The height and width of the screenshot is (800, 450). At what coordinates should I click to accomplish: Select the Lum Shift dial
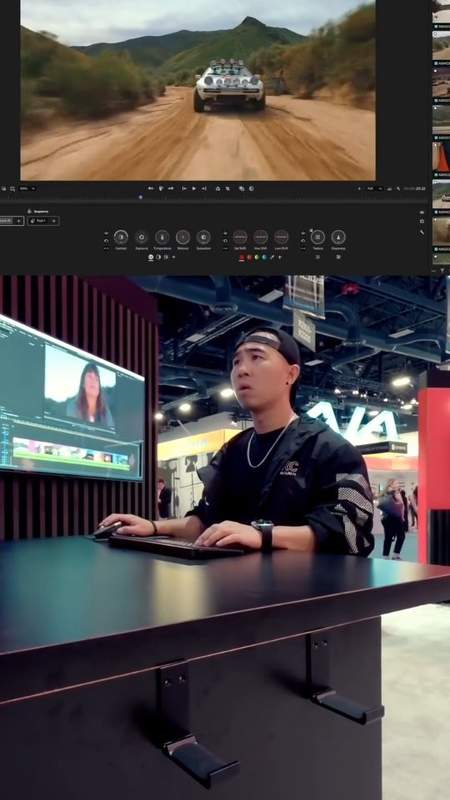pos(281,237)
